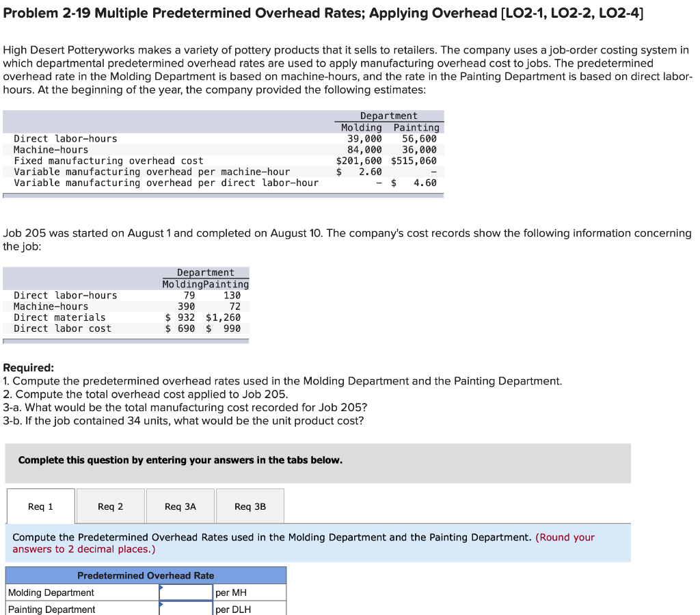Select the Req 3B tab
This screenshot has width=700, height=615.
[x=250, y=506]
